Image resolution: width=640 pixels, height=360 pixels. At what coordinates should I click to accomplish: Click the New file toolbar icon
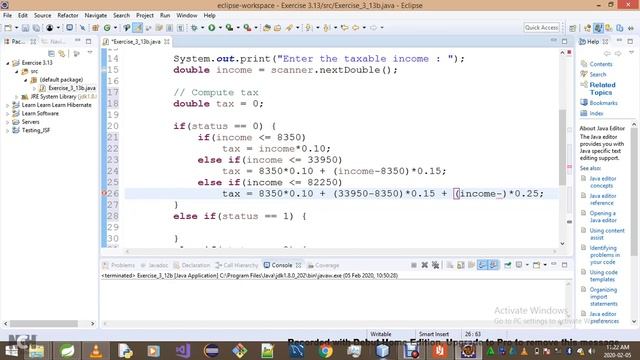pyautogui.click(x=8, y=28)
